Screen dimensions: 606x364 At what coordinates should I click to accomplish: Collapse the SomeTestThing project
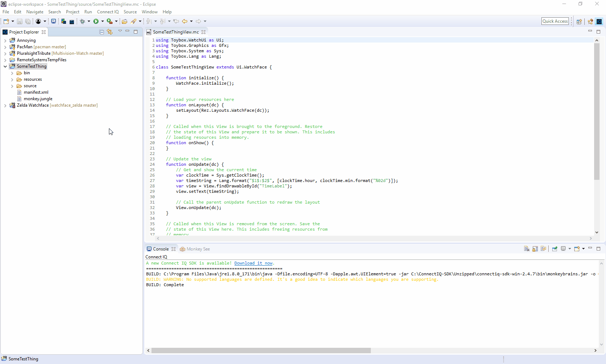coord(5,66)
